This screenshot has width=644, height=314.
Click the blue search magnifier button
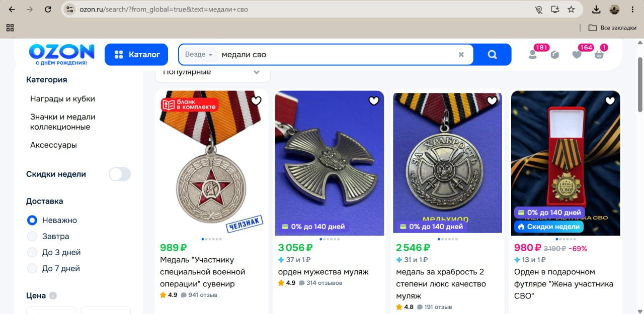point(492,55)
